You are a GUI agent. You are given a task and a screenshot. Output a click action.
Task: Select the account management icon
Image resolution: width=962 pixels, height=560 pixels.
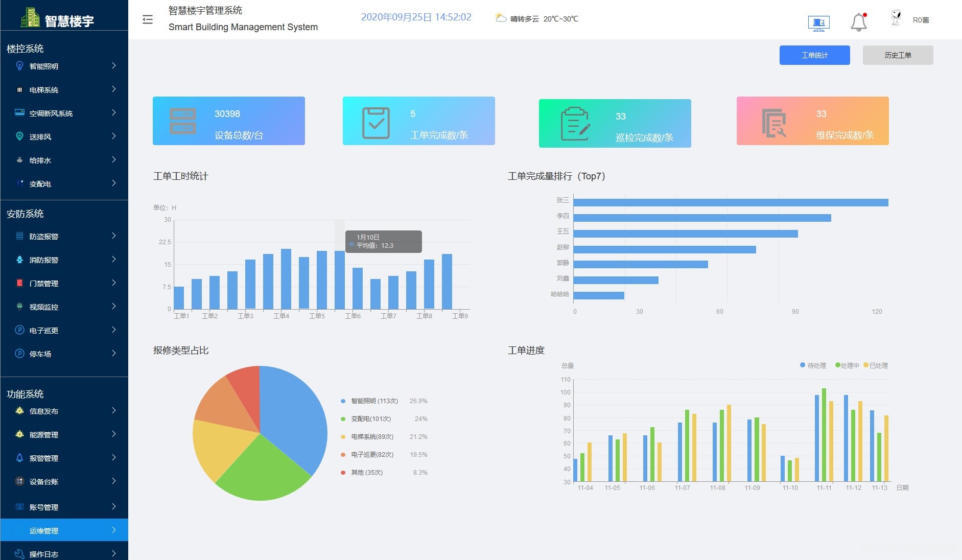click(x=19, y=507)
